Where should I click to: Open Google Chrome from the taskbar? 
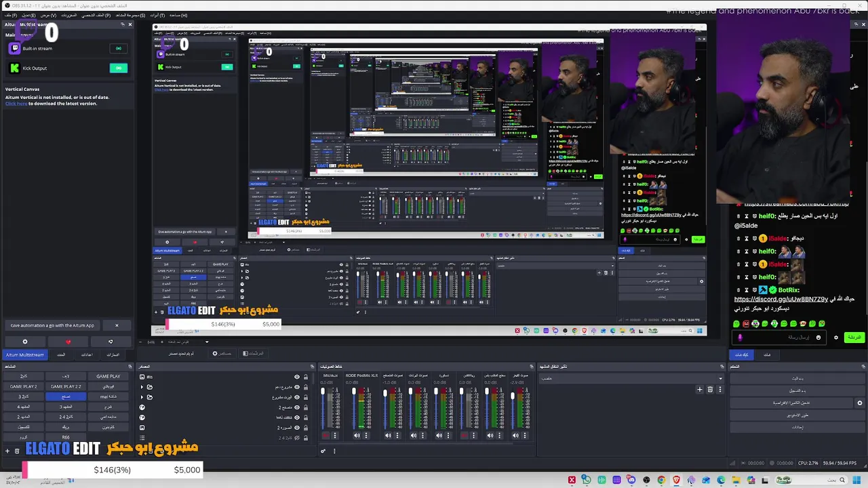[x=661, y=481]
